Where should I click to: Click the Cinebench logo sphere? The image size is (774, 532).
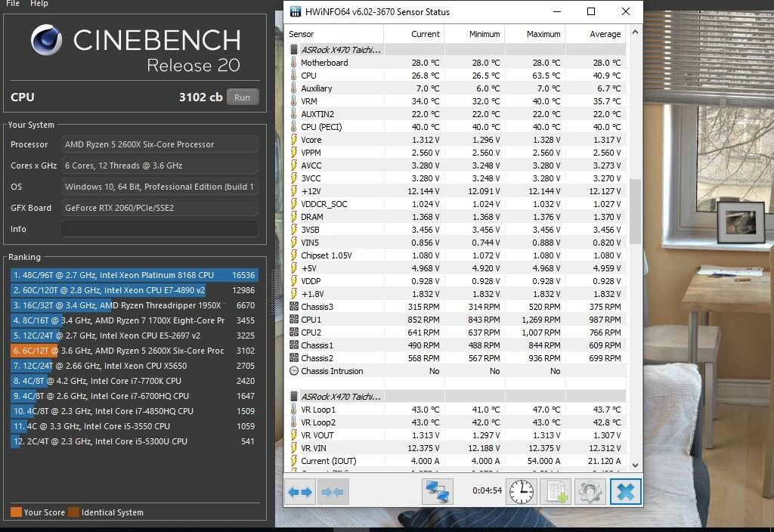click(x=46, y=40)
